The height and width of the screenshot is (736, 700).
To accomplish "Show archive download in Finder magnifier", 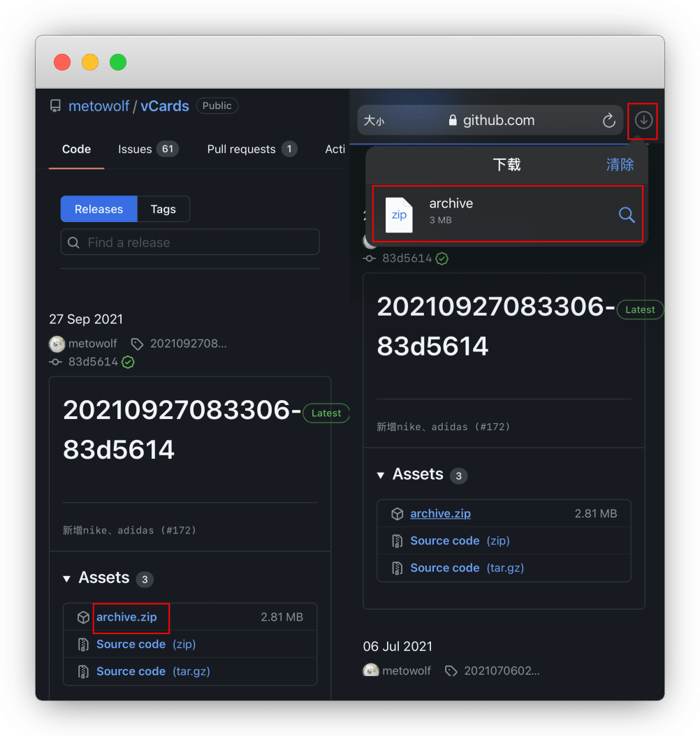I will point(627,215).
